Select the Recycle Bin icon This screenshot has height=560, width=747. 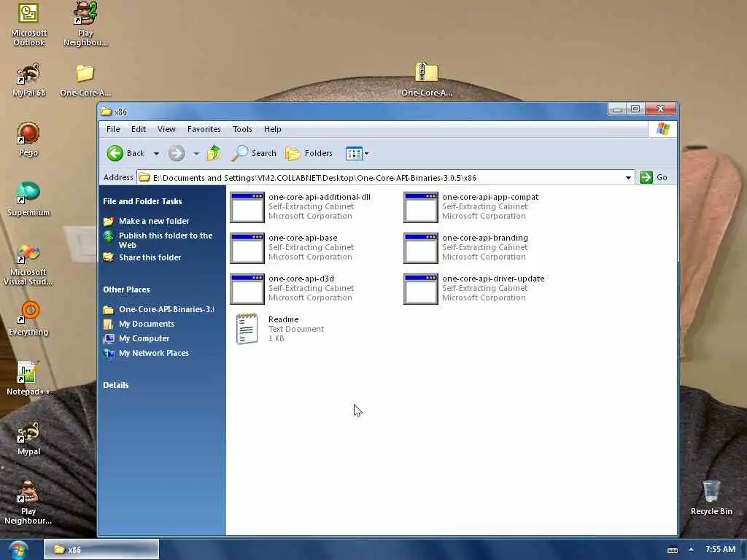[x=711, y=497]
